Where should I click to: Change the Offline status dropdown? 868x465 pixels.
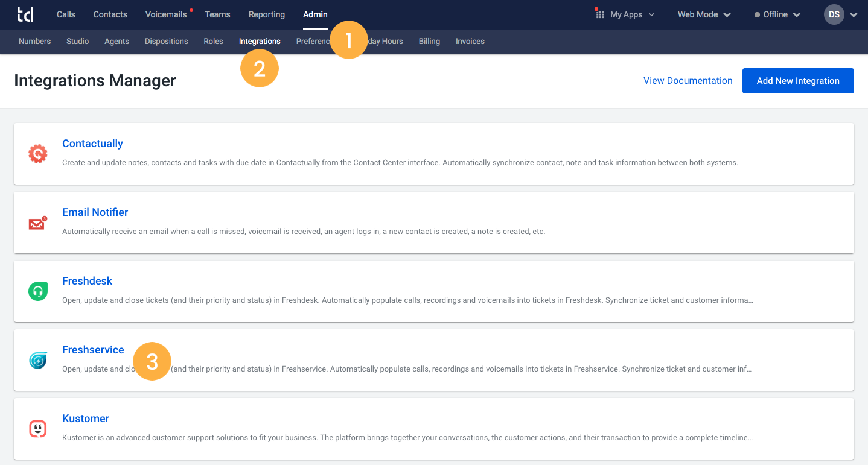(777, 14)
